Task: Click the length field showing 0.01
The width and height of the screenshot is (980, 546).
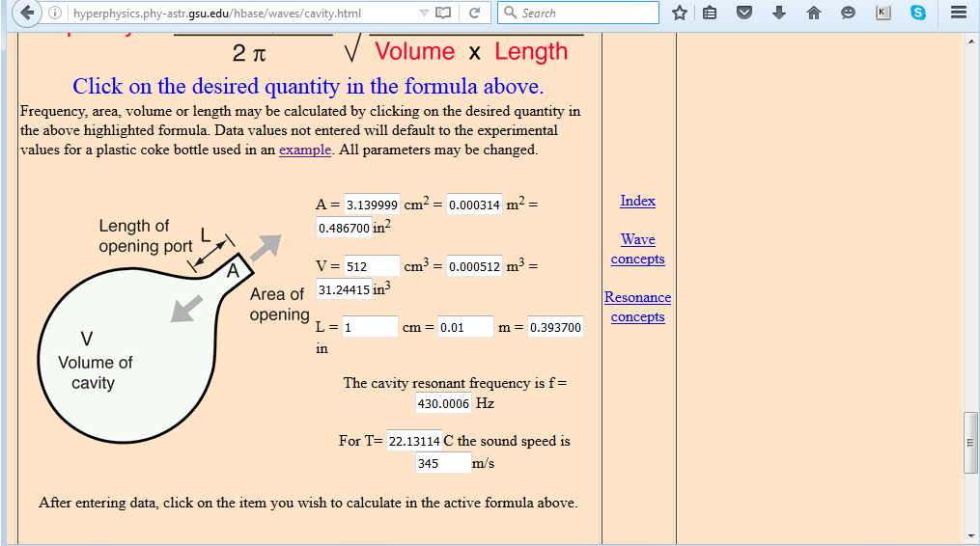Action: click(x=465, y=327)
